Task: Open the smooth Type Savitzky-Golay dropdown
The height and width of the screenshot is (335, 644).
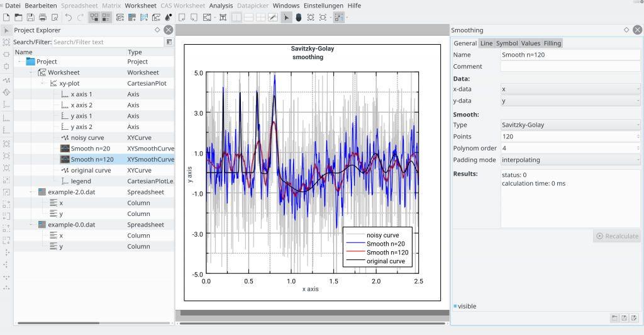Action: point(570,125)
